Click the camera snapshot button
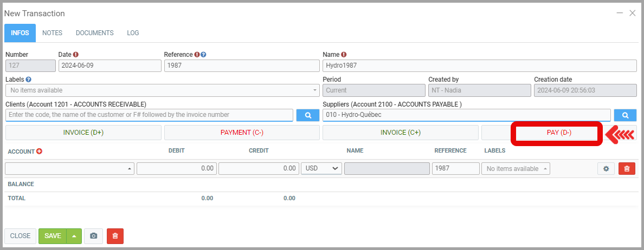The image size is (644, 250). tap(94, 236)
